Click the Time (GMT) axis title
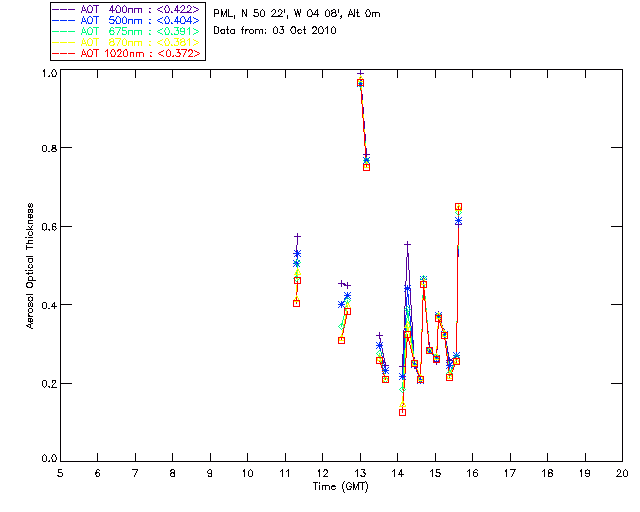 click(340, 486)
